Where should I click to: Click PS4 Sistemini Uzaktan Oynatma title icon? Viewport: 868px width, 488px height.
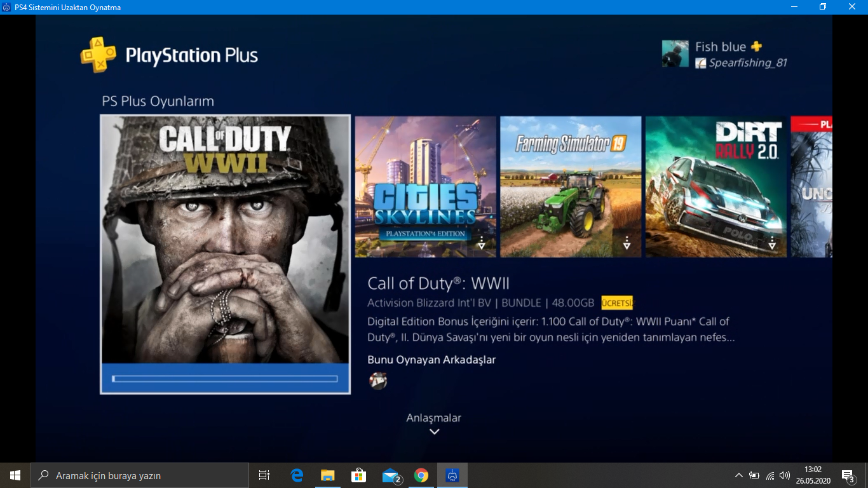(7, 7)
